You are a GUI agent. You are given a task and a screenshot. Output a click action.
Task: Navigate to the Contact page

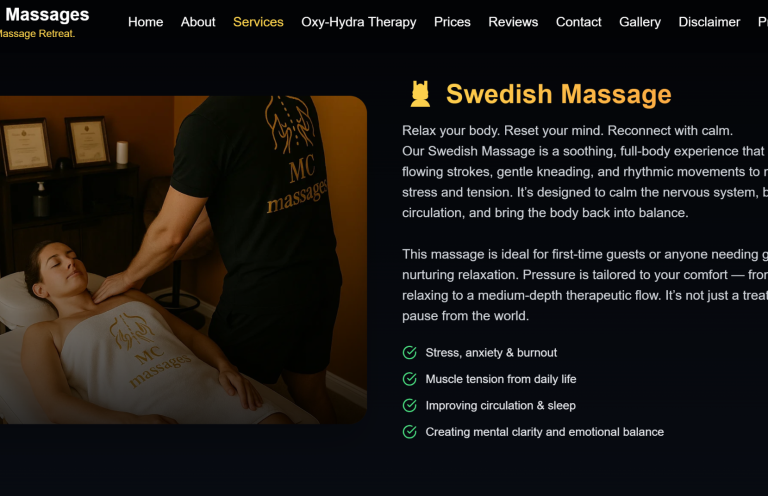[x=578, y=22]
